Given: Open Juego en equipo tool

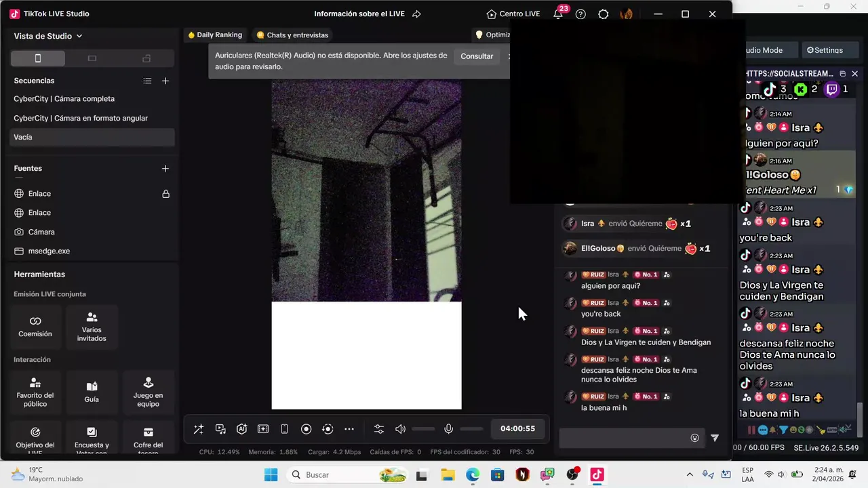Looking at the screenshot, I should pyautogui.click(x=148, y=392).
